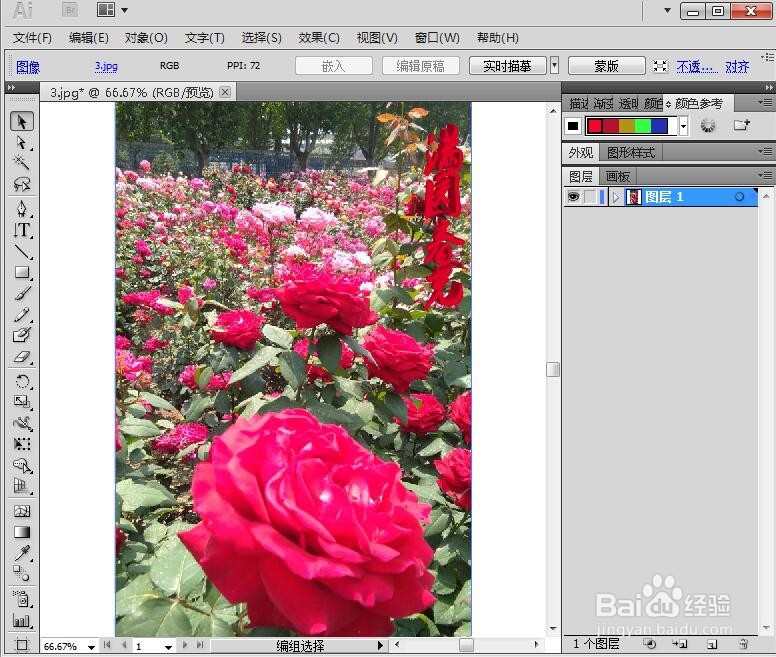Select the Shape Builder tool
The image size is (776, 657).
click(22, 466)
